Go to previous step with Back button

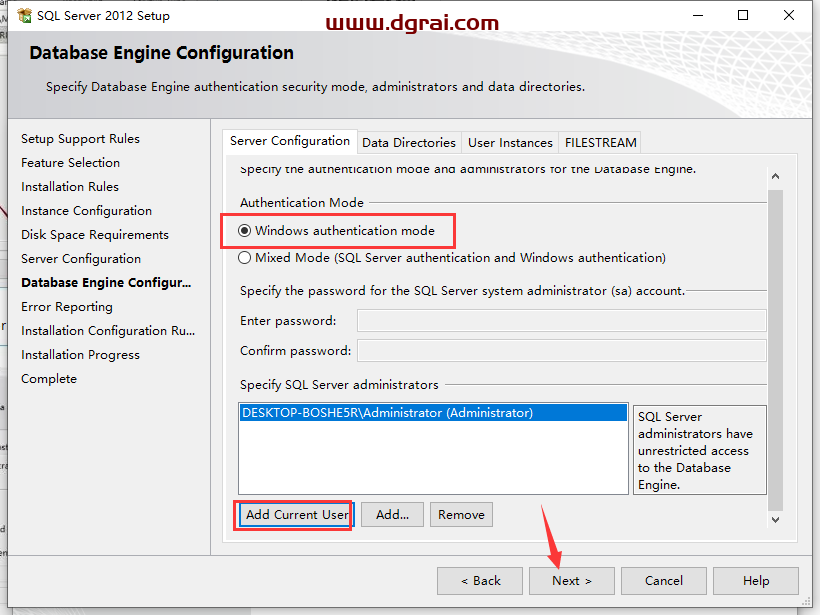point(480,581)
